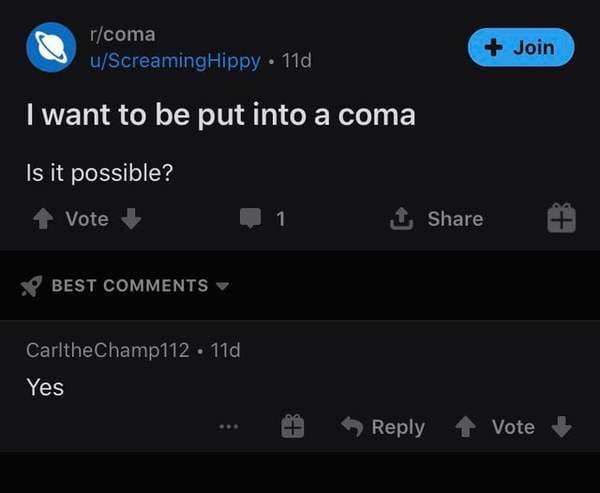View u/ScreamingHippy's profile

pos(175,60)
